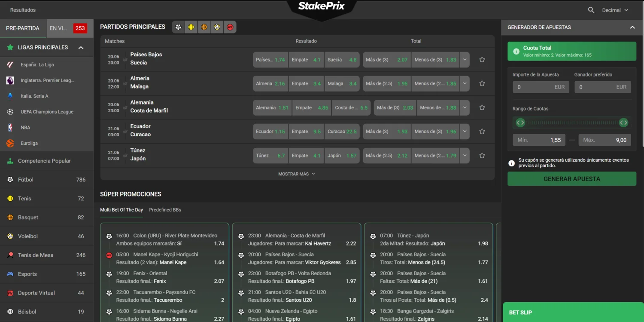
Task: Click the España La Liga league icon
Action: (x=10, y=64)
